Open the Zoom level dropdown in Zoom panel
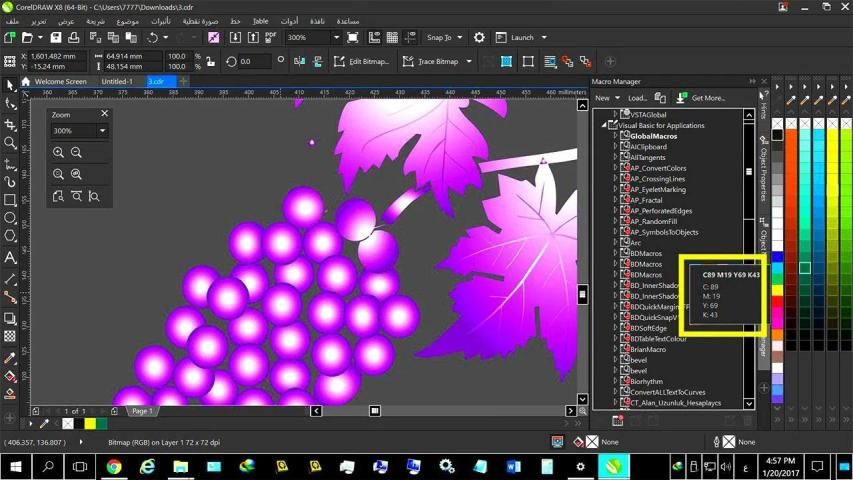The image size is (853, 480). pos(101,131)
